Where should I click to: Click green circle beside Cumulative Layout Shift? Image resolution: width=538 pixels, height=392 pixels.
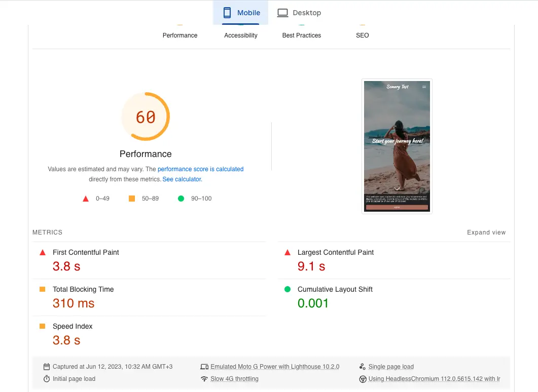pyautogui.click(x=288, y=289)
